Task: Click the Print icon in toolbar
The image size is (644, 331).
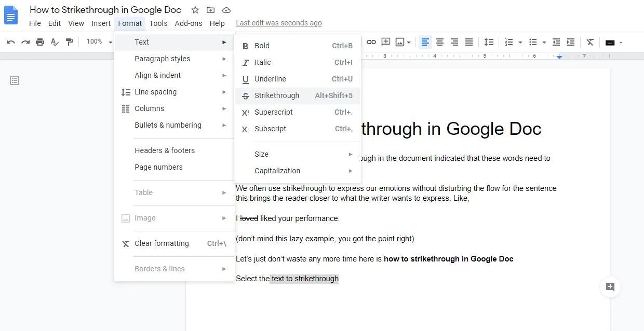Action: tap(40, 42)
